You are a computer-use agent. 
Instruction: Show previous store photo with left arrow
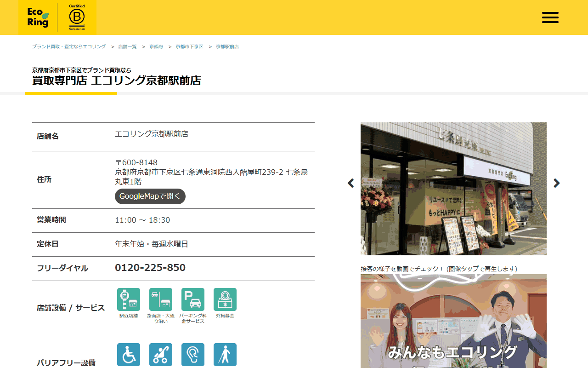pyautogui.click(x=351, y=183)
